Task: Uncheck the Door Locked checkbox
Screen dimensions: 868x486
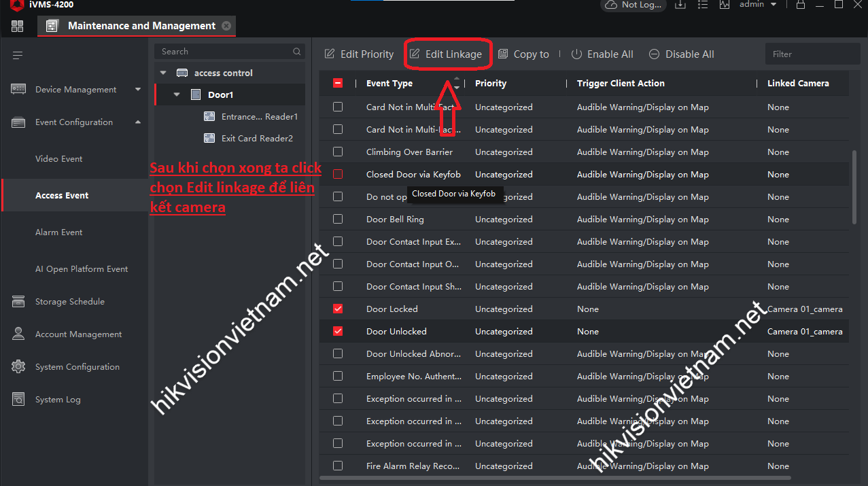Action: 338,309
